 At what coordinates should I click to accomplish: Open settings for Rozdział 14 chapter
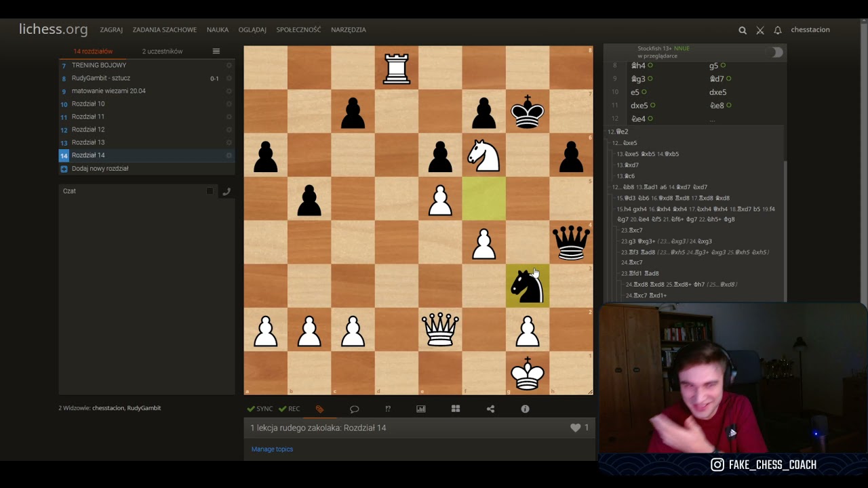coord(229,155)
